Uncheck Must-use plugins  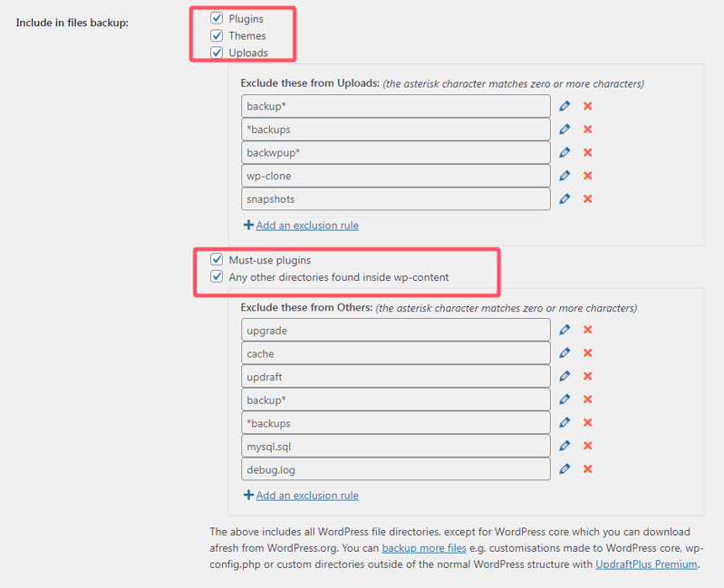click(x=217, y=260)
